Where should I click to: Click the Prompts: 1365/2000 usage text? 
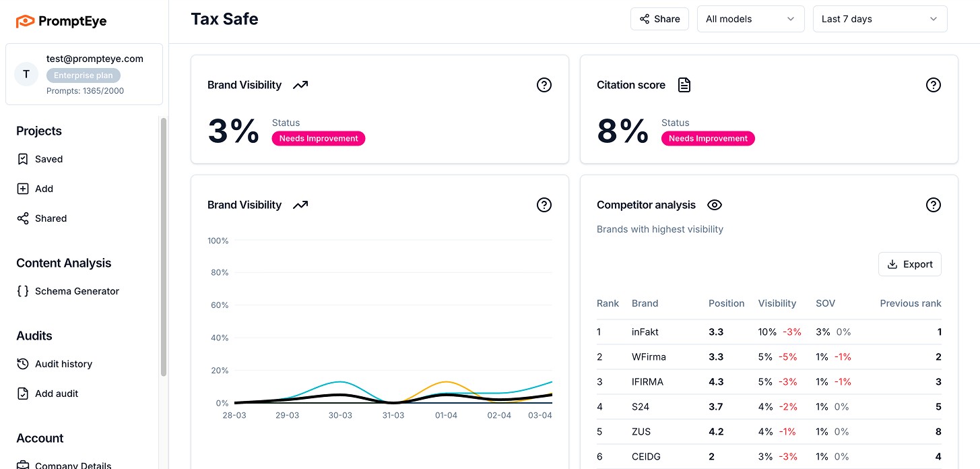(85, 91)
